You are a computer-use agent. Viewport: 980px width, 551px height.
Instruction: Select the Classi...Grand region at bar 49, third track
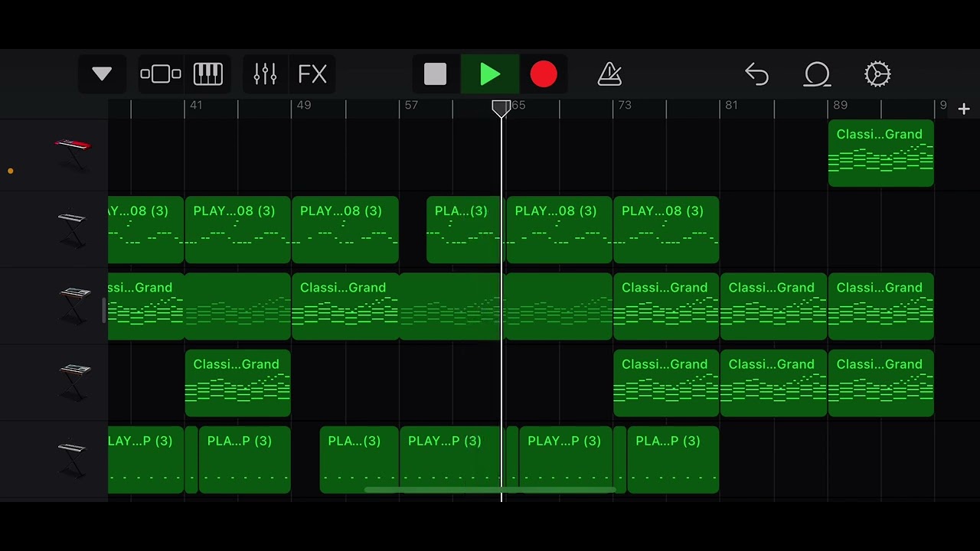point(345,306)
